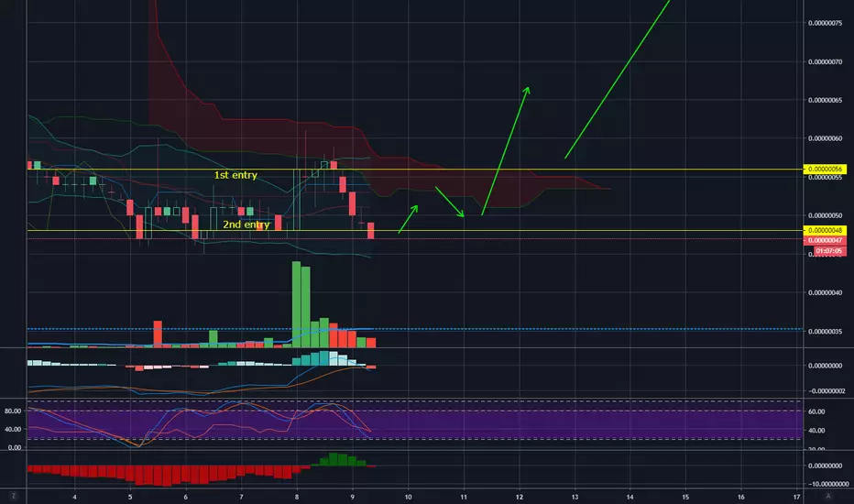Image resolution: width=854 pixels, height=504 pixels.
Task: Click the tallest green volume bar
Action: pos(296,304)
